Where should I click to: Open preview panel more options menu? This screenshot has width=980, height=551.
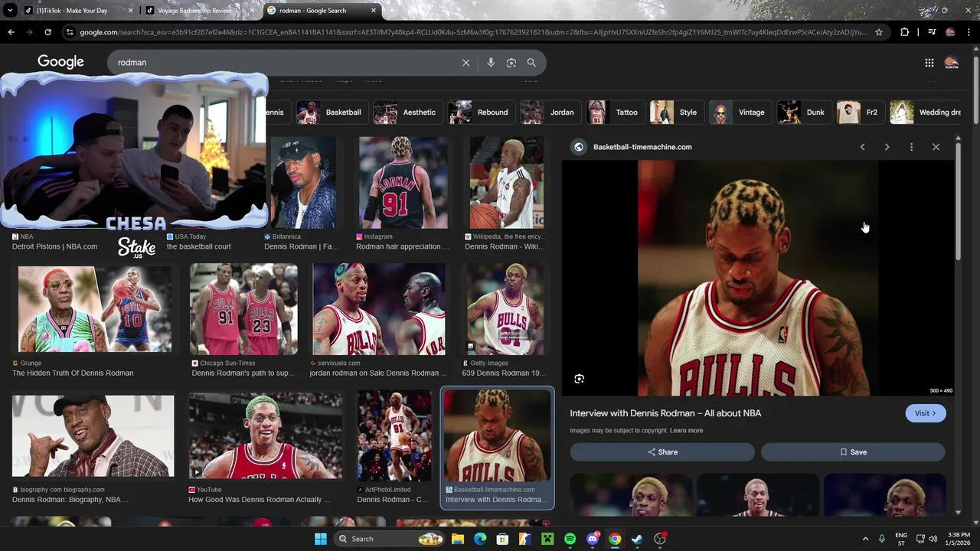pyautogui.click(x=911, y=147)
